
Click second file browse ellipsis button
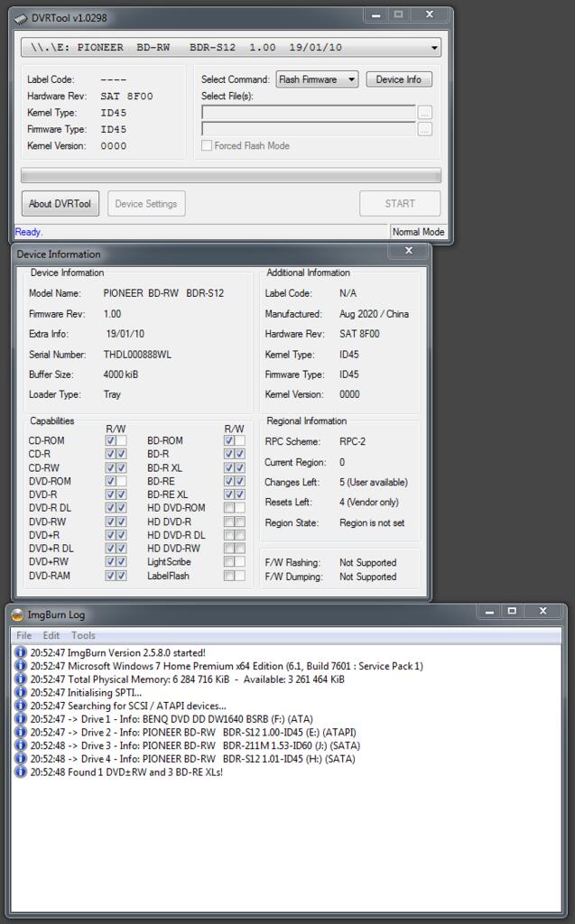coord(424,128)
